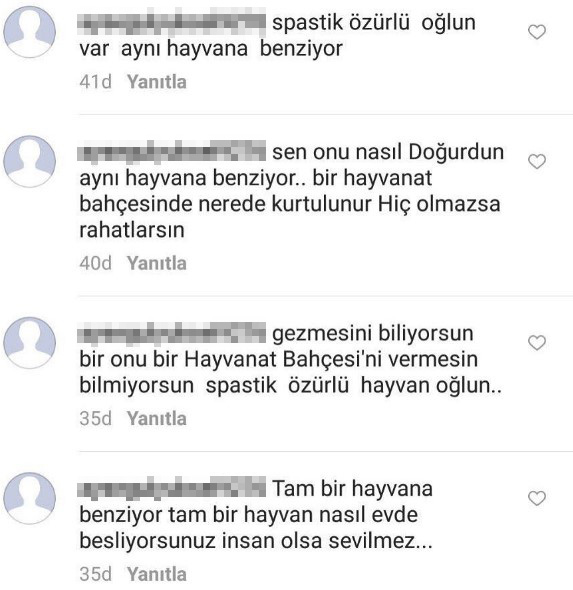The image size is (573, 590).
Task: Click the 41d timestamp
Action: click(x=96, y=82)
